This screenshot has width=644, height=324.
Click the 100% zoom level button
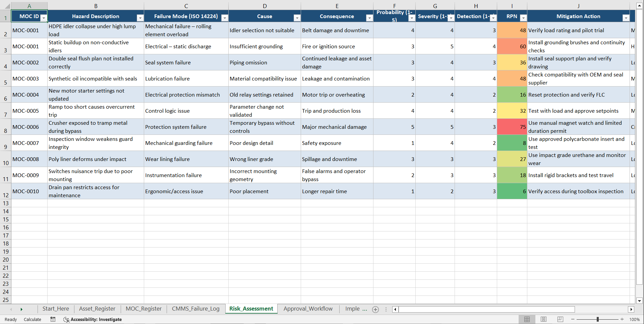(635, 319)
